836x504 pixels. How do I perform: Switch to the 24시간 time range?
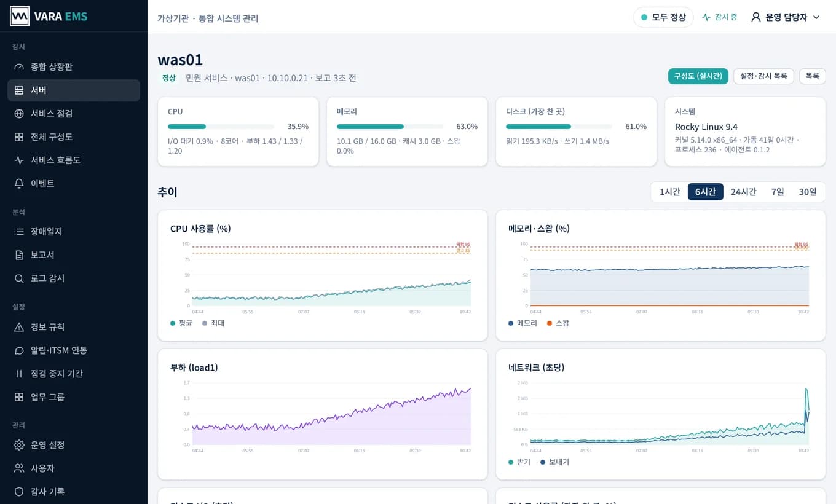pyautogui.click(x=743, y=192)
